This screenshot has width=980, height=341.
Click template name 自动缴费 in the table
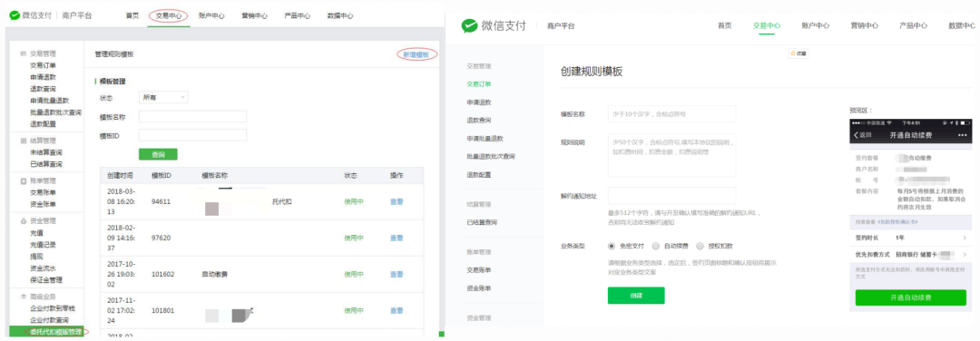coord(214,274)
